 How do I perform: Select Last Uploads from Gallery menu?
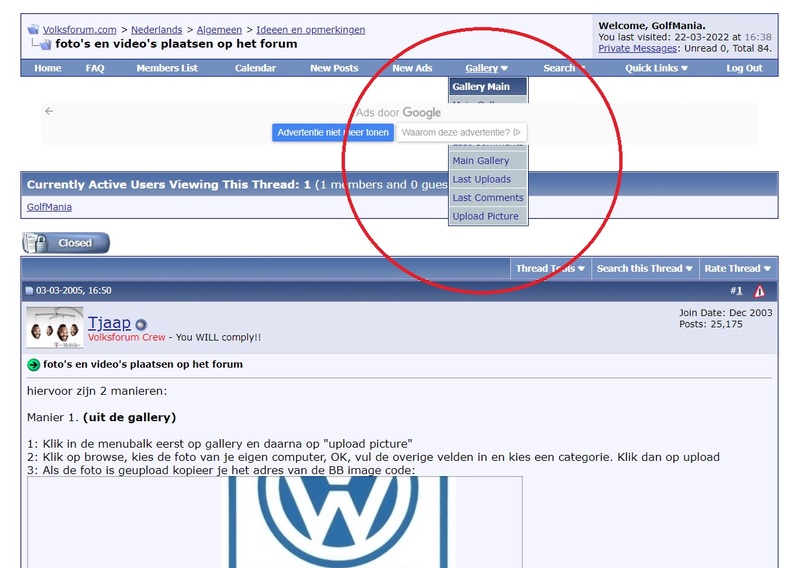(x=488, y=179)
